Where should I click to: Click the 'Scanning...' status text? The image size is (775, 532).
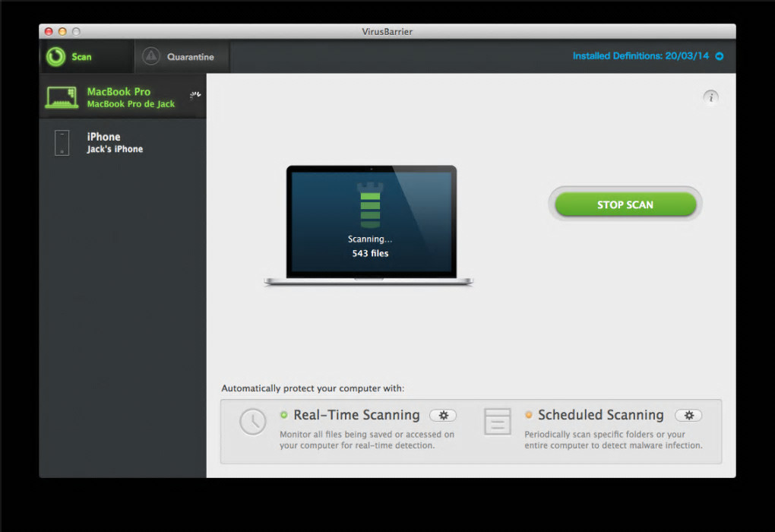370,239
